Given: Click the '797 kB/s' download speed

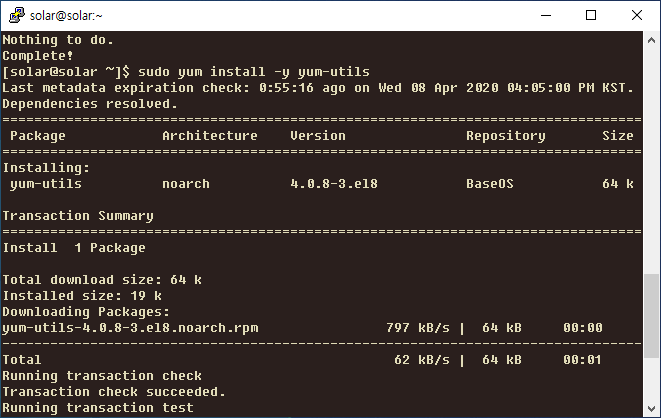Looking at the screenshot, I should click(x=418, y=328).
